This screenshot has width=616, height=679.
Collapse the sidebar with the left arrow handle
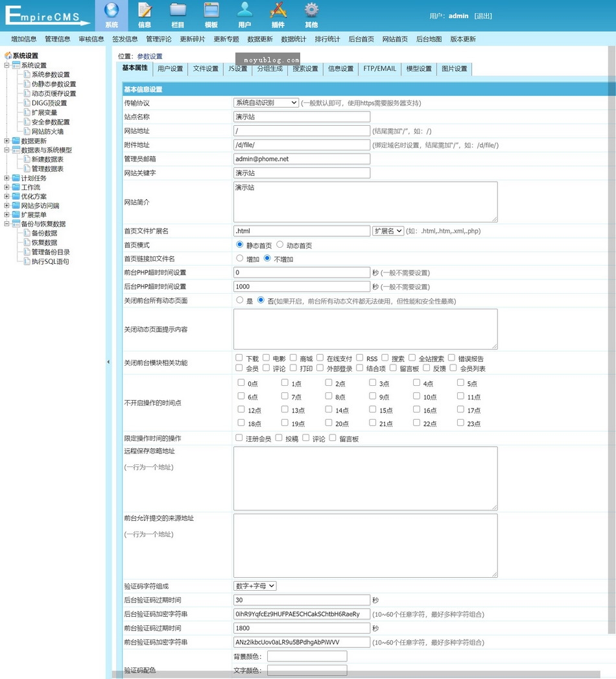coord(108,362)
